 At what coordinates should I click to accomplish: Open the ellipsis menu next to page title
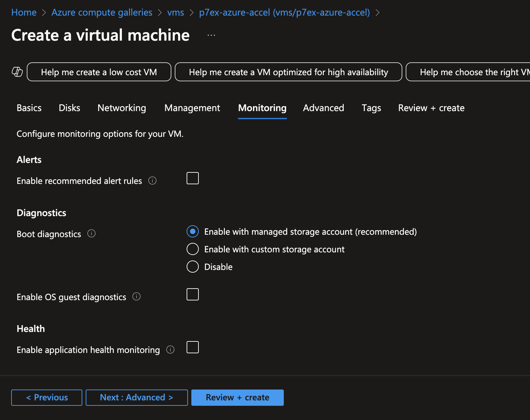[211, 35]
